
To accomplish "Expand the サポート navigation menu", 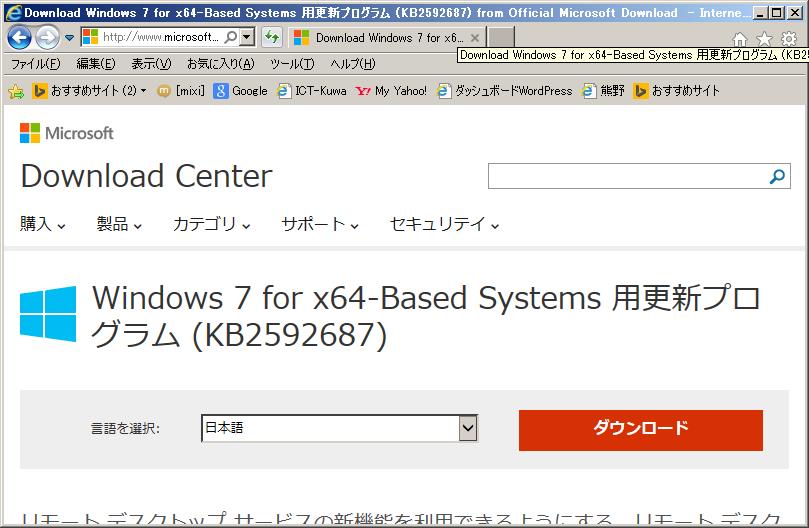I will 320,224.
